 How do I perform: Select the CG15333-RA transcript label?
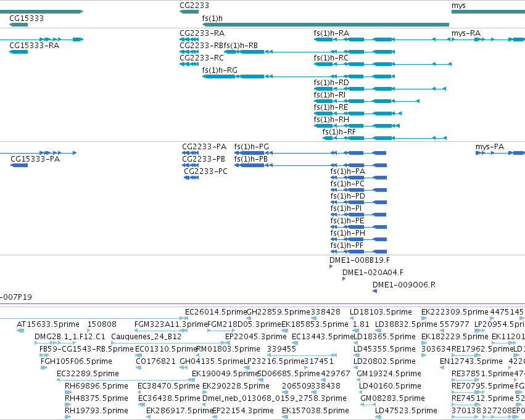pyautogui.click(x=35, y=46)
